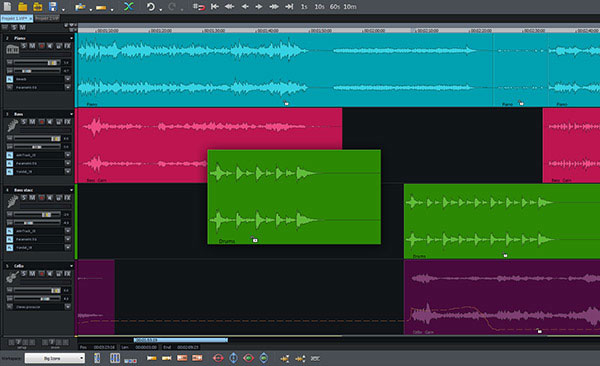
Task: Open the dropdown beside the orange object icon
Action: 112,9
